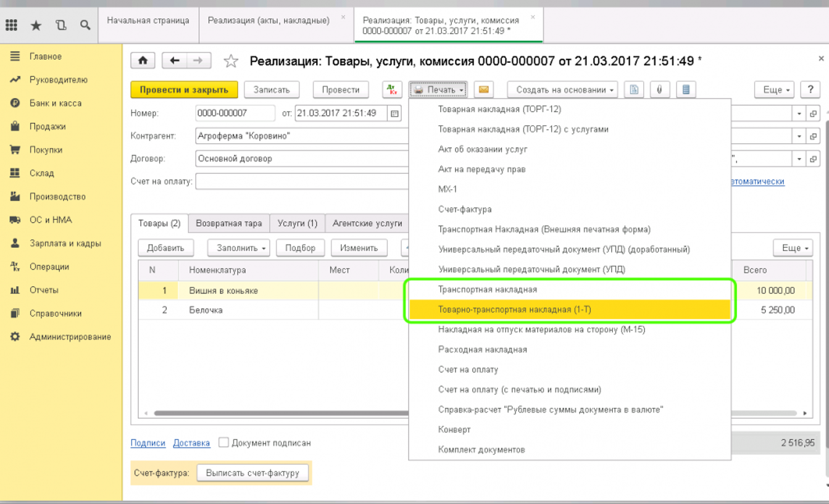This screenshot has width=829, height=504.
Task: Toggle the Документ подписан checkbox
Action: tap(224, 442)
